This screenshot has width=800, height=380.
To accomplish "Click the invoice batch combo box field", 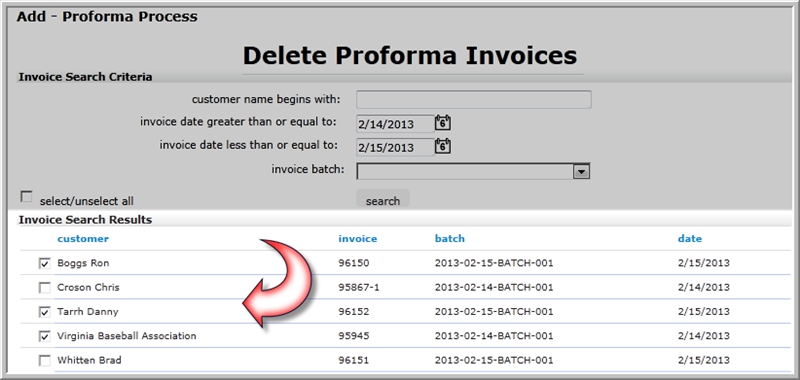I will coord(473,171).
